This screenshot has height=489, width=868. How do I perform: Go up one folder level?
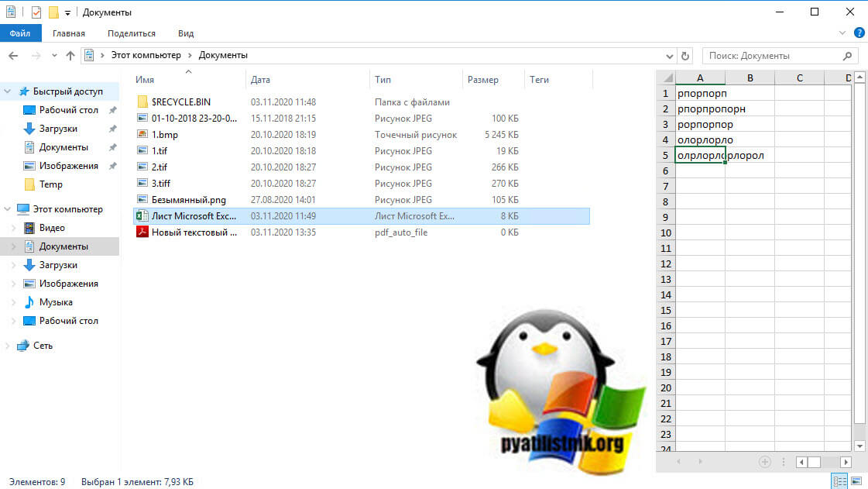click(70, 55)
